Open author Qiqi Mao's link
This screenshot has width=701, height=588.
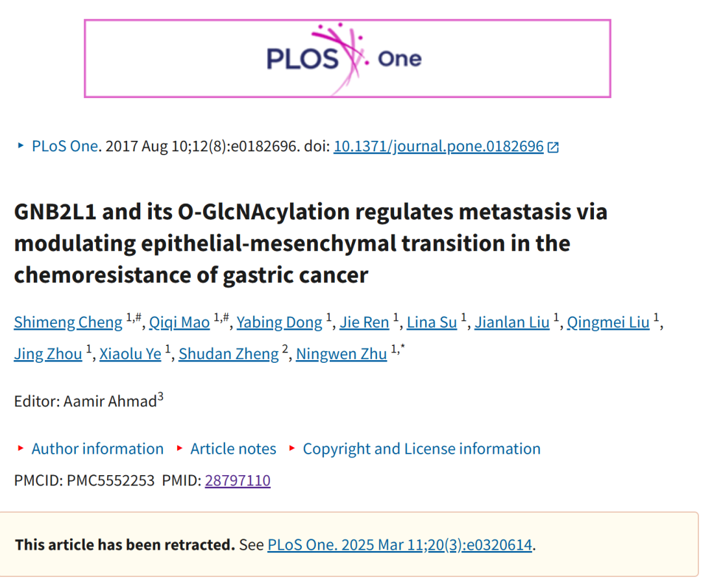pyautogui.click(x=179, y=322)
